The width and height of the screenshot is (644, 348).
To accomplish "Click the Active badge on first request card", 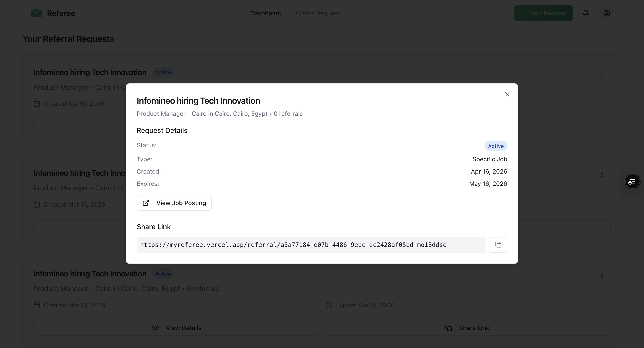I will (x=163, y=72).
